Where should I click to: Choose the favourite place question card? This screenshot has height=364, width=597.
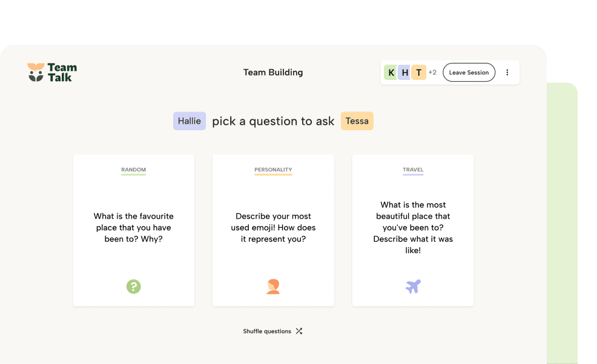click(x=133, y=228)
